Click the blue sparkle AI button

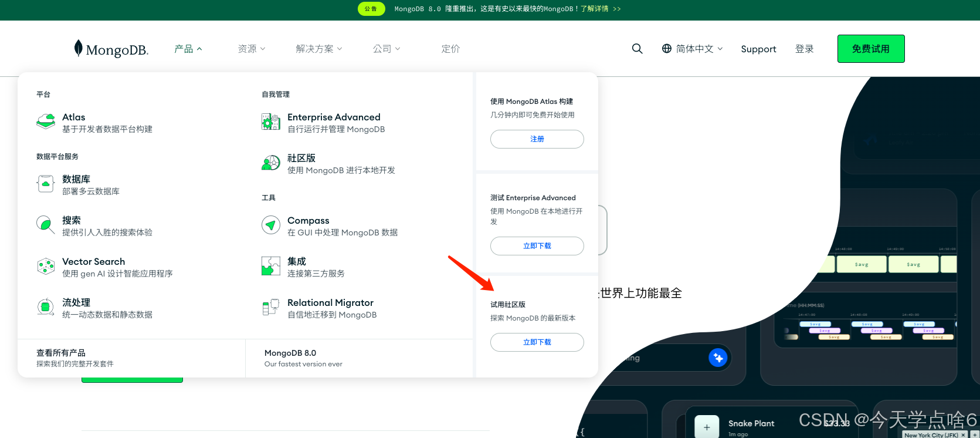718,357
